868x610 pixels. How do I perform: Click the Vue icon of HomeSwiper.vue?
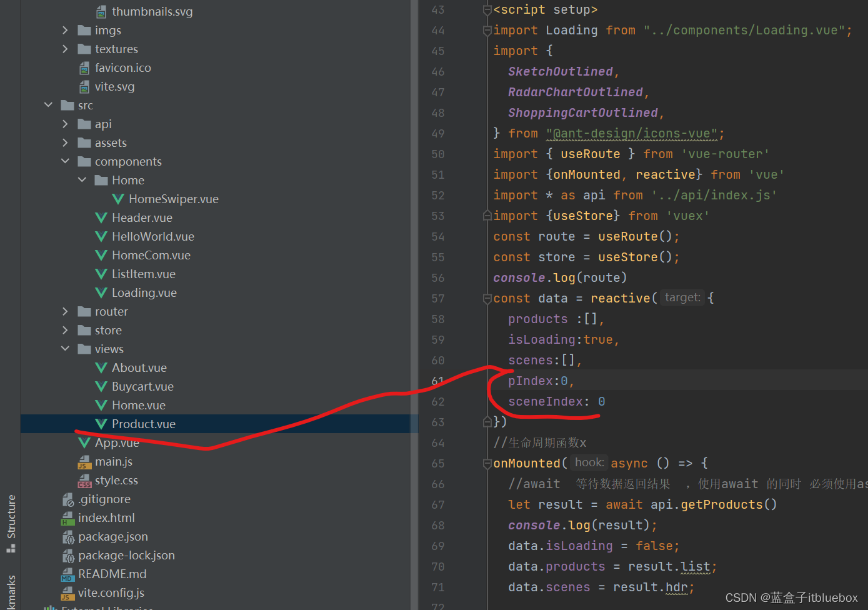click(118, 199)
